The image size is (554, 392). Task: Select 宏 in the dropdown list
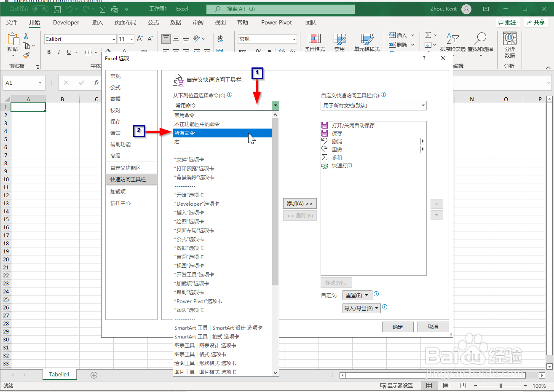pyautogui.click(x=222, y=142)
